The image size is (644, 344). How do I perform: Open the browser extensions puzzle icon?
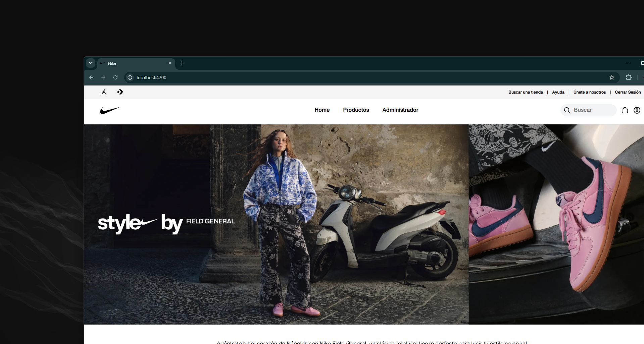point(629,77)
